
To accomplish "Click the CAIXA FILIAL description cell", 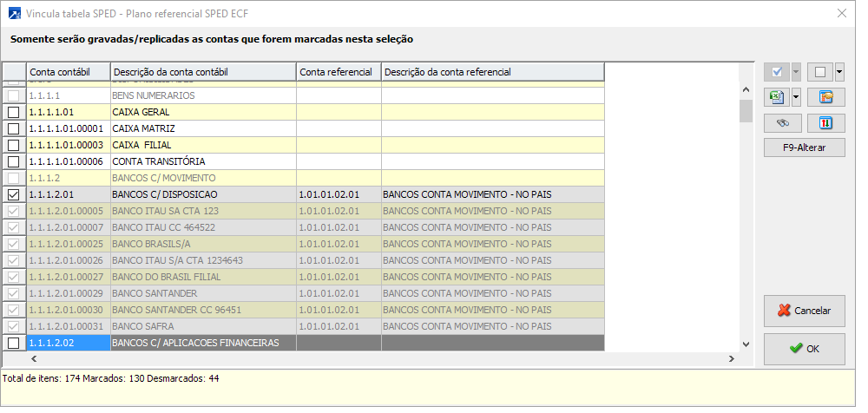I will 203,146.
